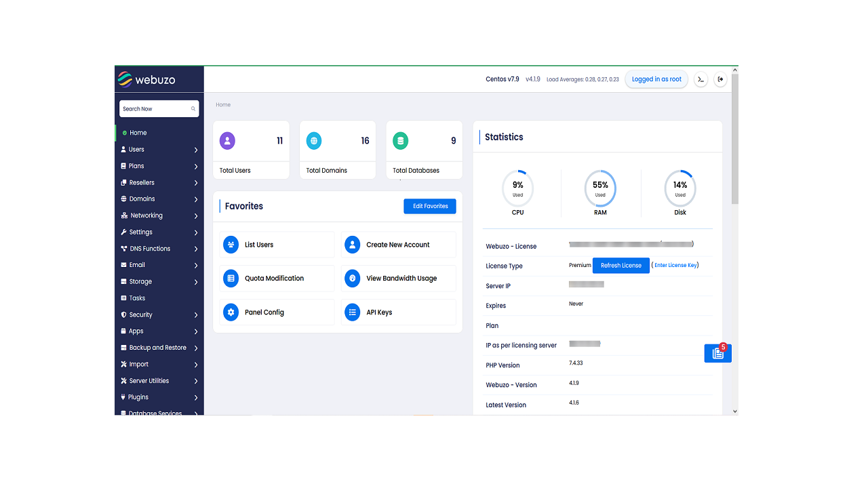Click the Quota Modification icon
Image resolution: width=868 pixels, height=488 pixels.
point(231,278)
